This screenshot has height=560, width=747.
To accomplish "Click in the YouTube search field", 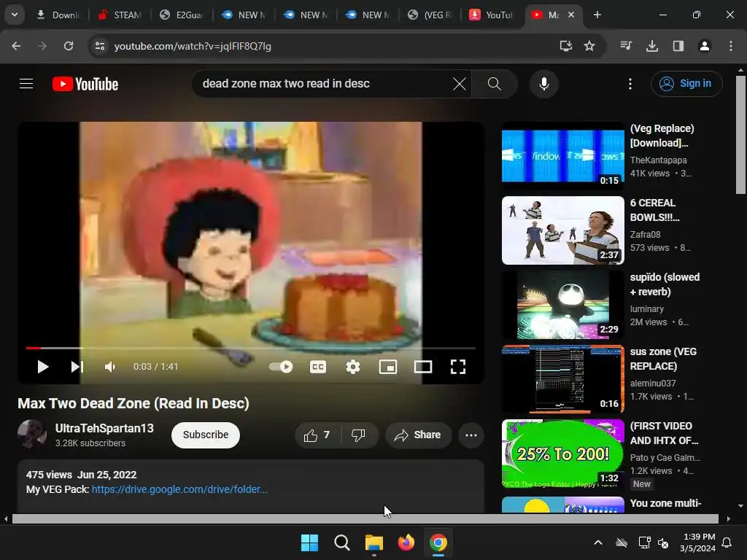I will pyautogui.click(x=324, y=84).
